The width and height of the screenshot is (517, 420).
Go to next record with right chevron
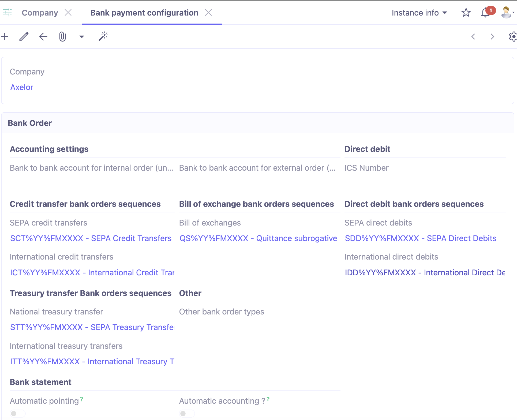pyautogui.click(x=492, y=37)
